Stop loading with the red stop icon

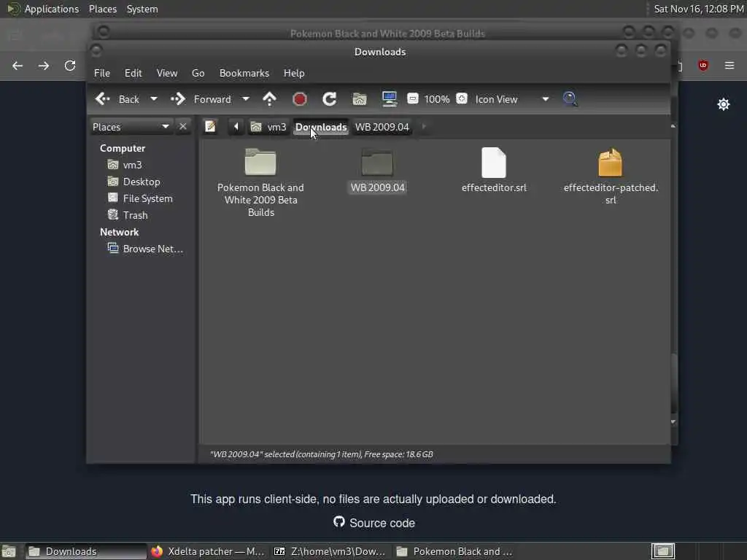[x=300, y=99]
